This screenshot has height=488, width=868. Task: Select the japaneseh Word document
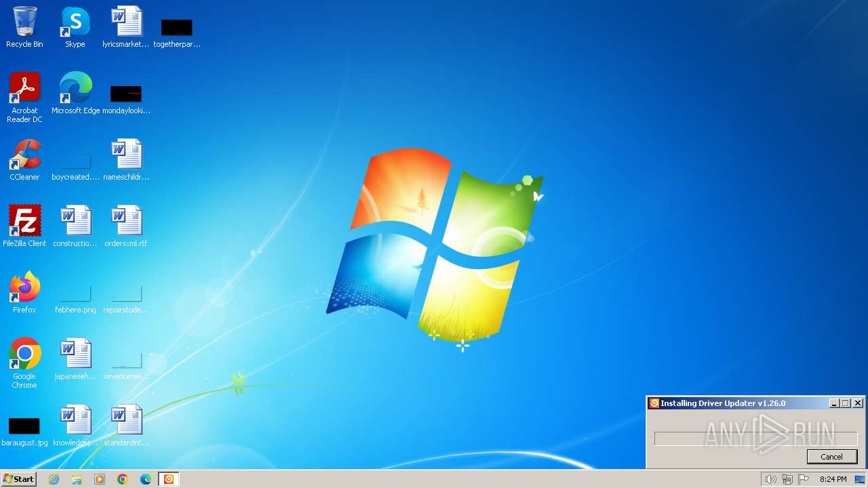point(75,359)
